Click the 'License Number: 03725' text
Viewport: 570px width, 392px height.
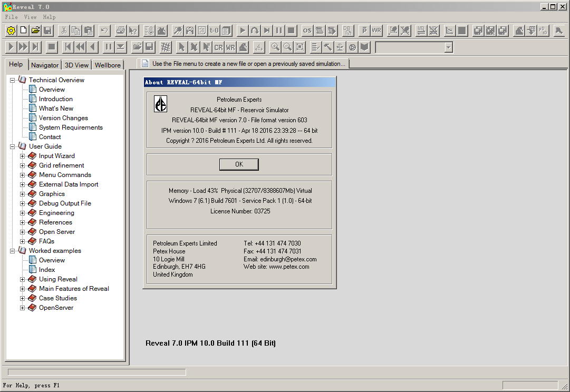coord(240,211)
